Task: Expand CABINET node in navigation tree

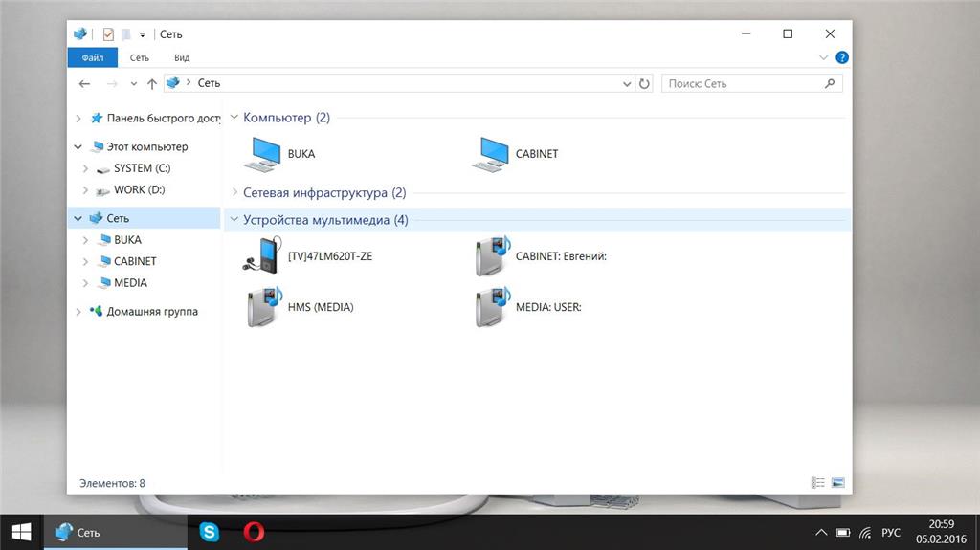Action: (x=85, y=262)
